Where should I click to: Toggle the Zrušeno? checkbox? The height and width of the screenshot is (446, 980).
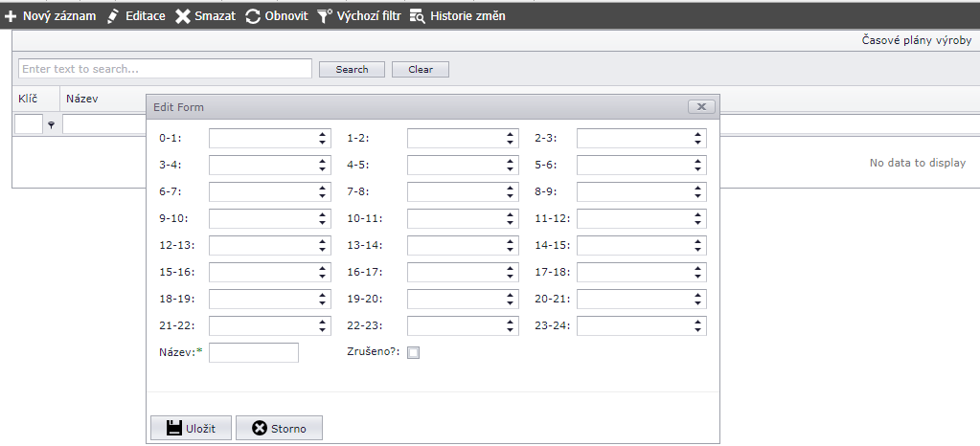[414, 352]
